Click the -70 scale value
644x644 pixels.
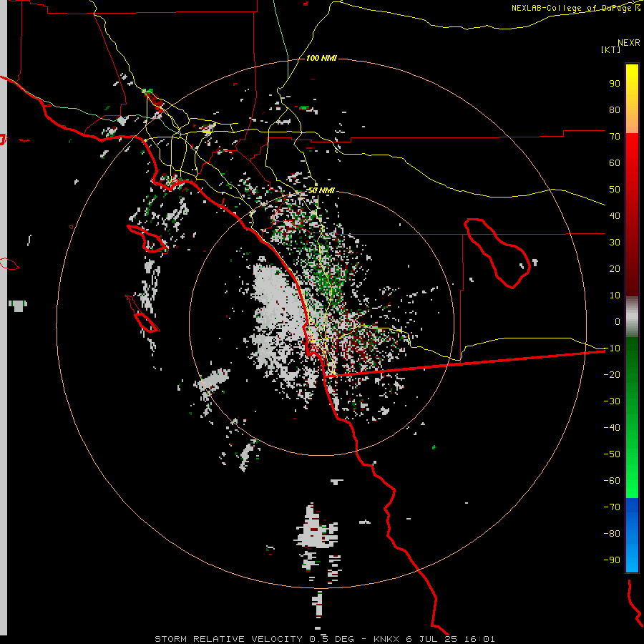coord(612,507)
